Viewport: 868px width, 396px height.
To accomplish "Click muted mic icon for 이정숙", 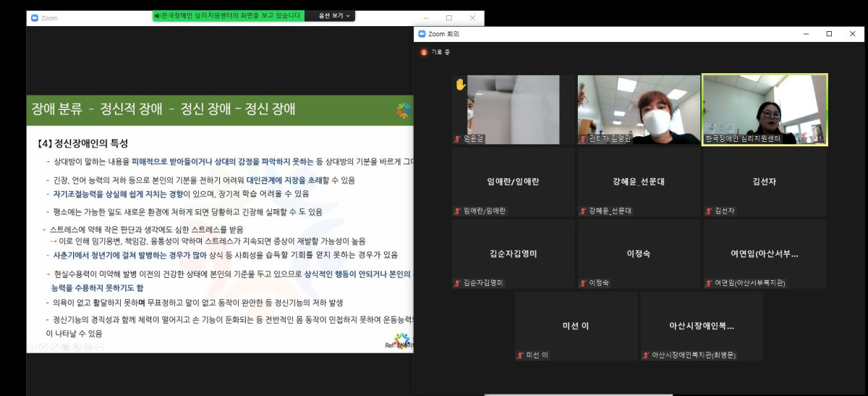I will tap(582, 283).
